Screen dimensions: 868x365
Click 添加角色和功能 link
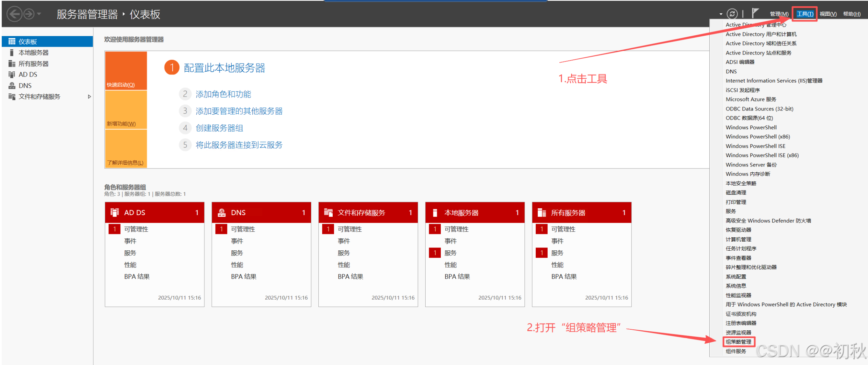point(223,94)
